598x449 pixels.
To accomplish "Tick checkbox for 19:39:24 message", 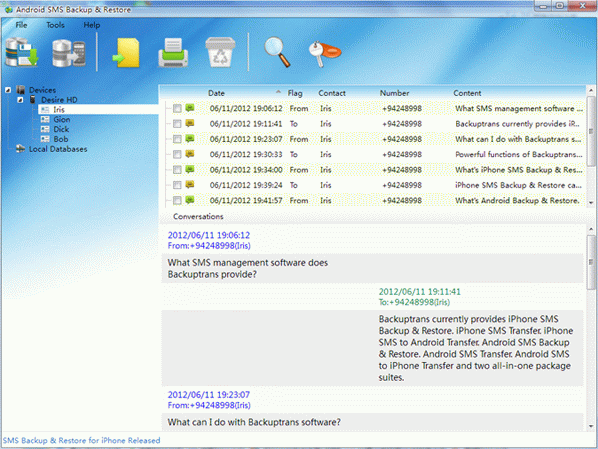I will (177, 185).
